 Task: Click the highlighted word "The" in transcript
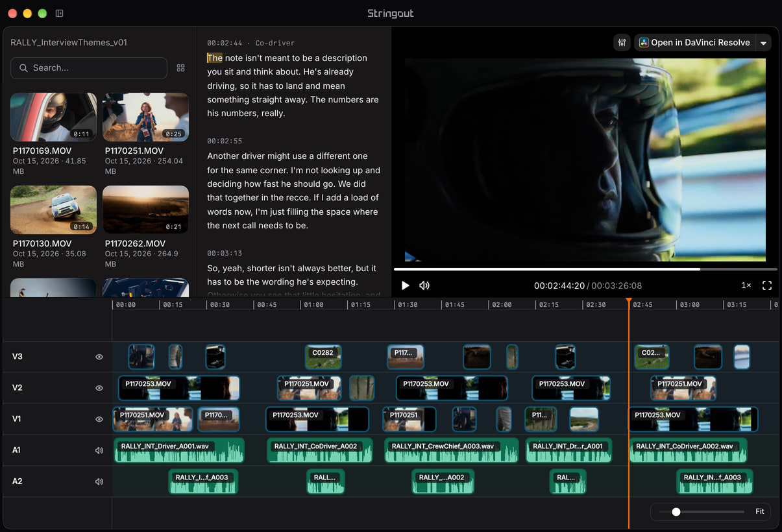pos(215,58)
